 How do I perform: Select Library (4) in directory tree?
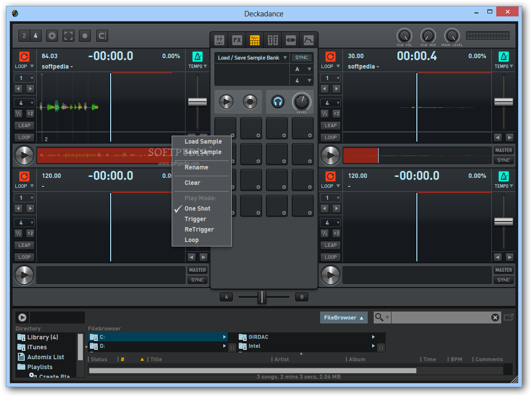coord(42,337)
